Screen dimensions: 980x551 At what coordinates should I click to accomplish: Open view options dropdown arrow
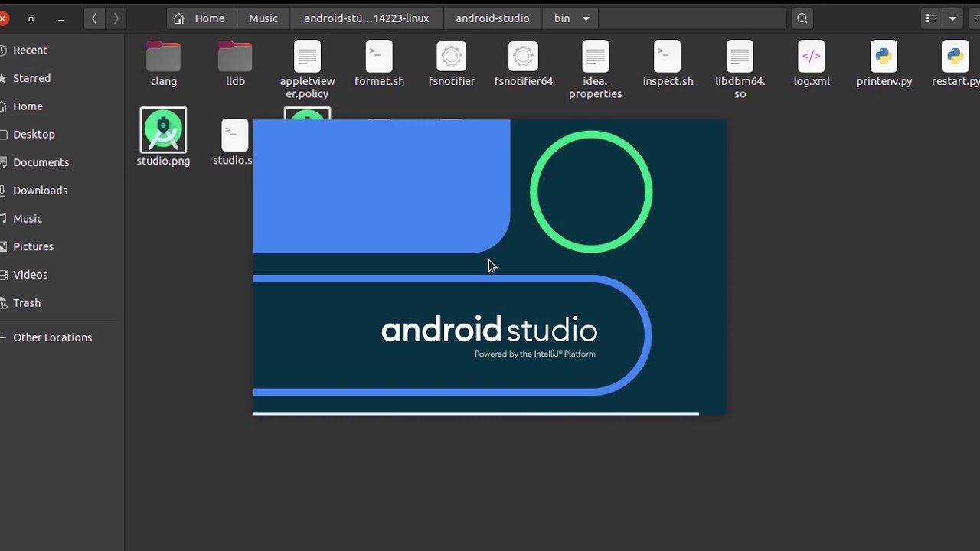(952, 18)
